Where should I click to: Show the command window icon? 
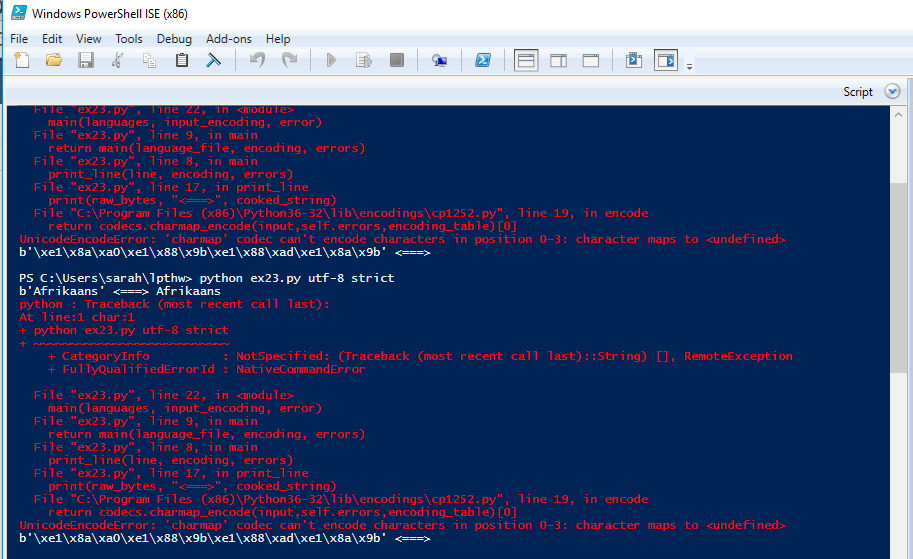634,60
